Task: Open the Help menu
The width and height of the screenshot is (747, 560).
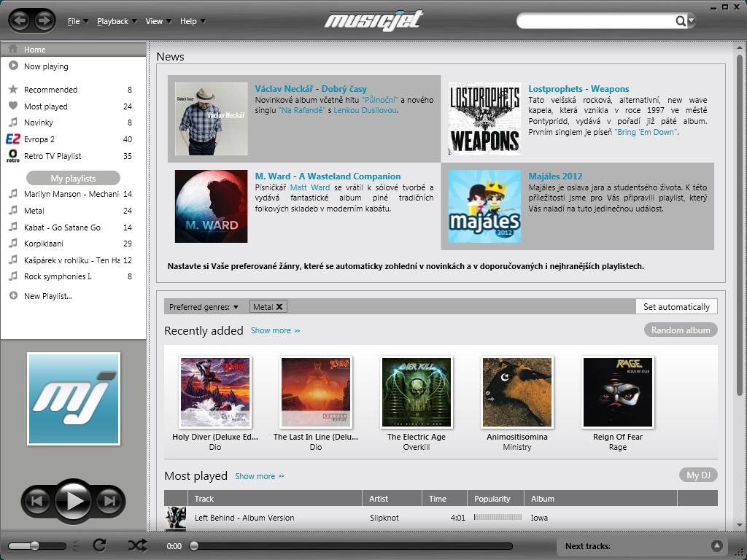Action: [x=193, y=21]
